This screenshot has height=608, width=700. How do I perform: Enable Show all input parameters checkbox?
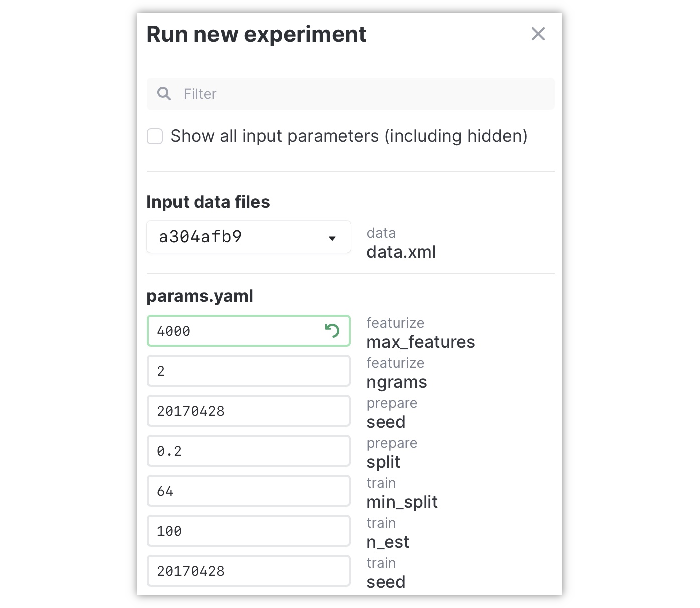tap(155, 136)
